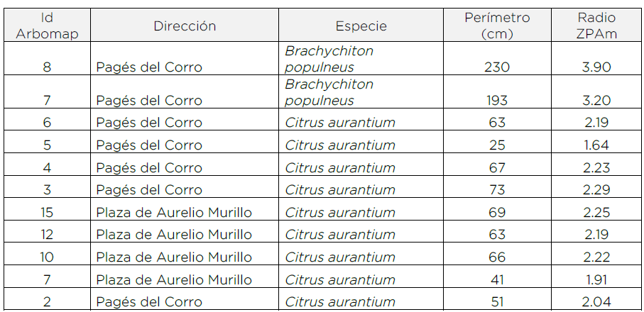Screen dimensions: 644x312
Task: Select the "Dirección" column header
Action: point(185,26)
